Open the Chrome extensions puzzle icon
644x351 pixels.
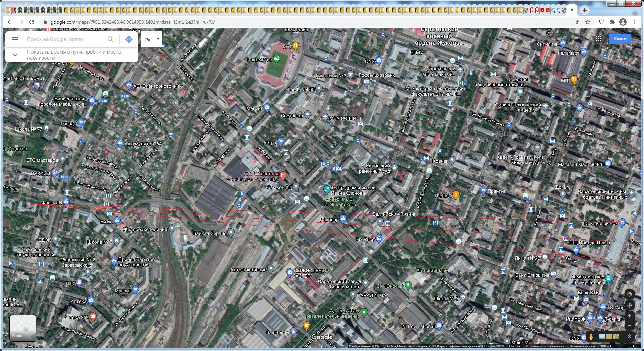pos(612,22)
